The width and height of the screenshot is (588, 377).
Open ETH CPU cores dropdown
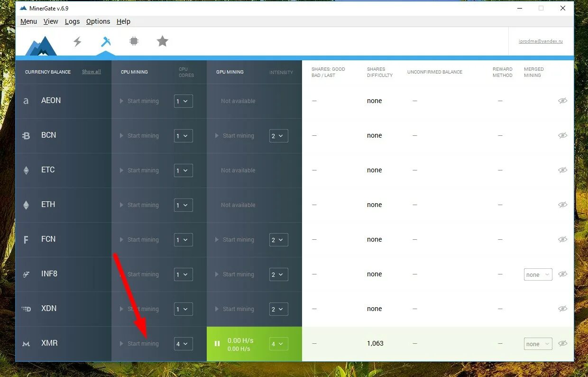pos(183,205)
